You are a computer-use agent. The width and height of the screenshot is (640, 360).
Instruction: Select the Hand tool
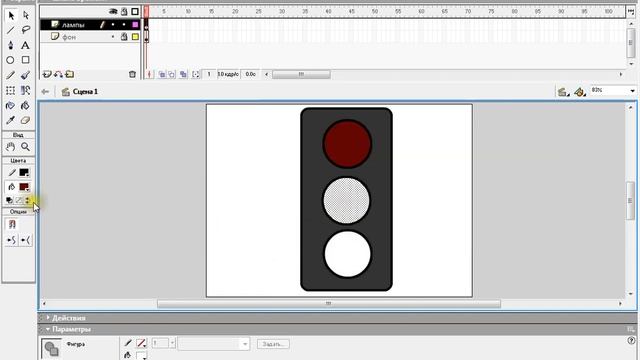pyautogui.click(x=11, y=147)
